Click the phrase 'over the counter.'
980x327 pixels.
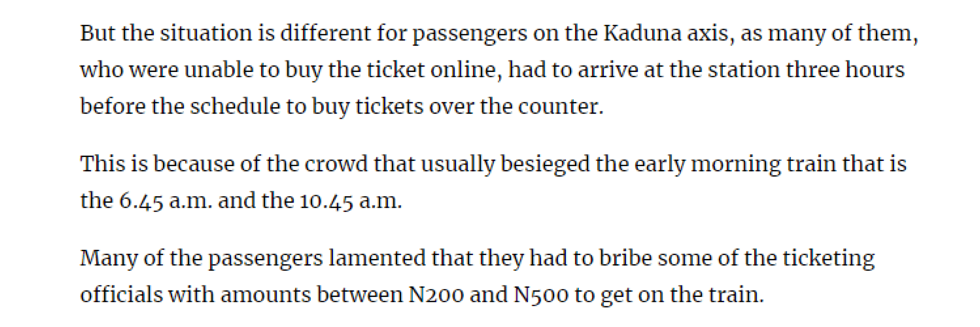click(516, 106)
